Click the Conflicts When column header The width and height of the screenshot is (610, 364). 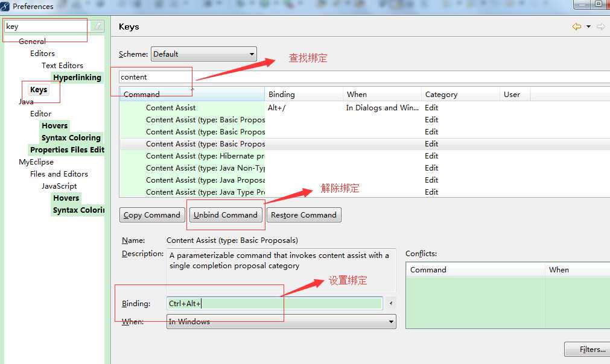(577, 269)
